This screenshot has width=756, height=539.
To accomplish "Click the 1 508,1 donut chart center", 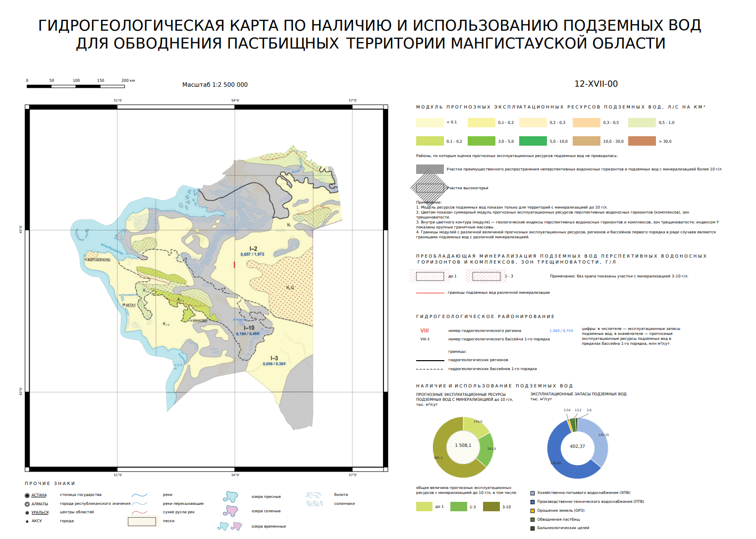I will (x=463, y=445).
